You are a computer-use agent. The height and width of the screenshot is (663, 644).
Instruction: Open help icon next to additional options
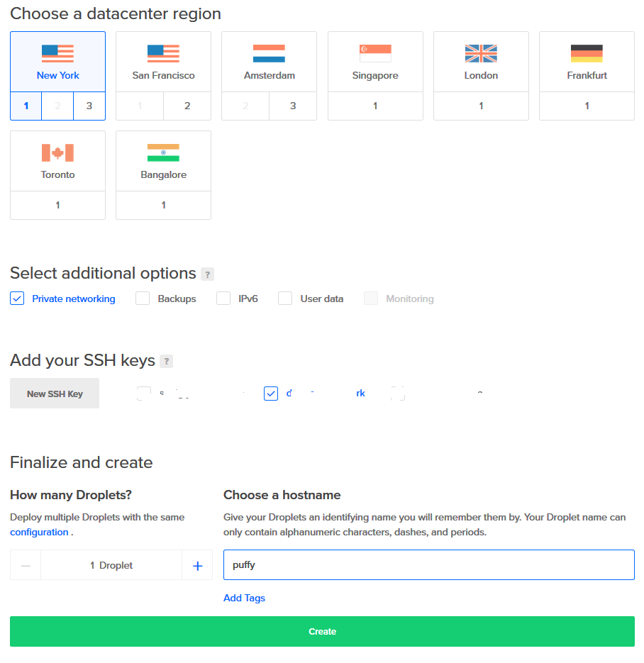click(207, 274)
